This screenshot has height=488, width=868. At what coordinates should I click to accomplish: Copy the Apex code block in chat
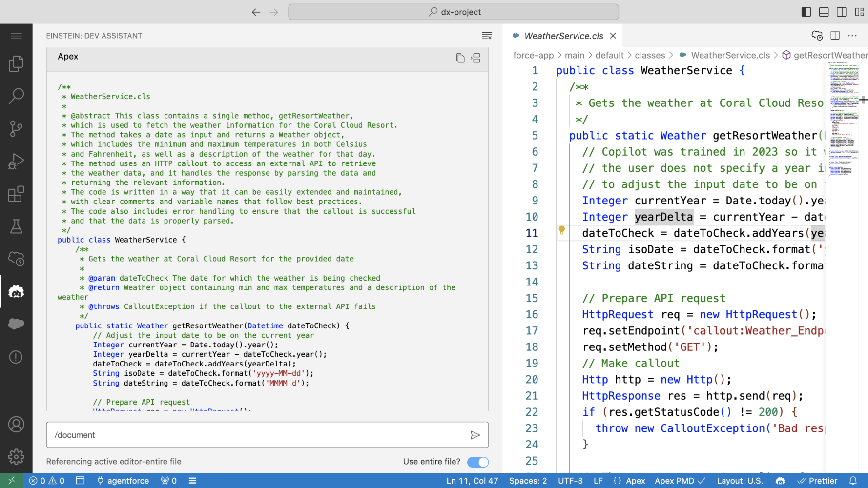pyautogui.click(x=460, y=58)
